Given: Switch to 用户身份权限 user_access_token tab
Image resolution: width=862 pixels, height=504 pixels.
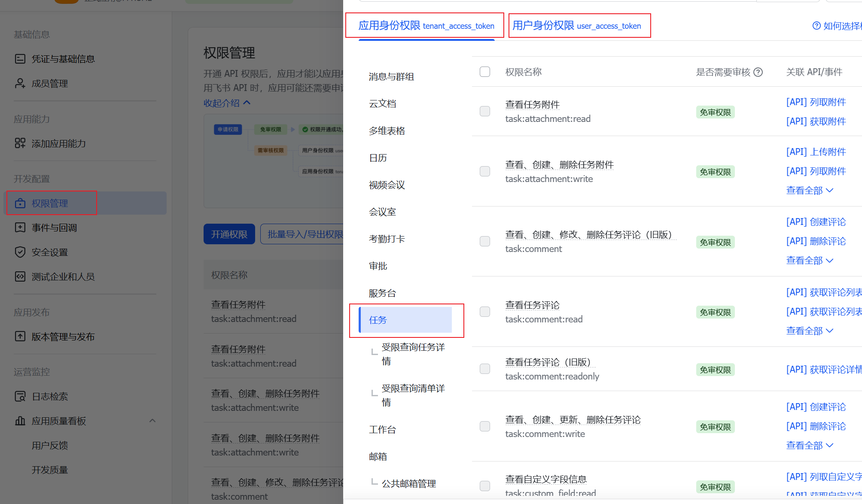Looking at the screenshot, I should (x=576, y=26).
